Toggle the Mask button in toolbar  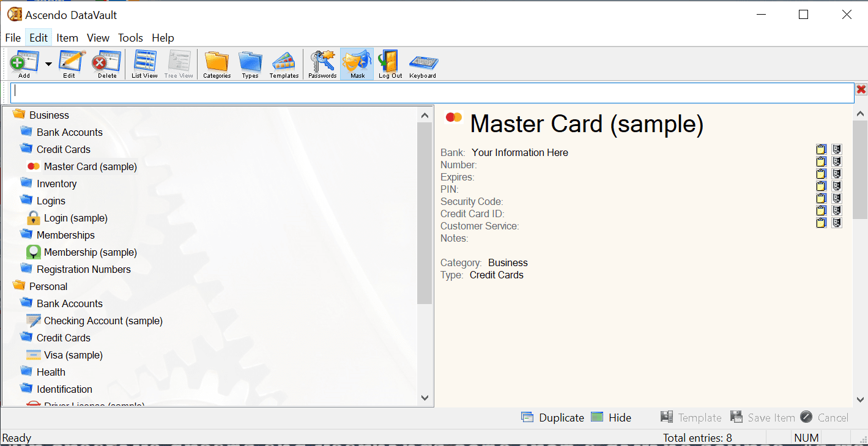[357, 64]
